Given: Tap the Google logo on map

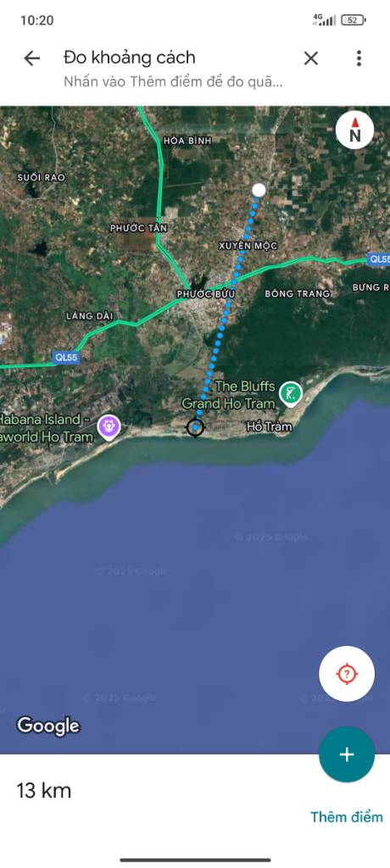Looking at the screenshot, I should [x=48, y=726].
